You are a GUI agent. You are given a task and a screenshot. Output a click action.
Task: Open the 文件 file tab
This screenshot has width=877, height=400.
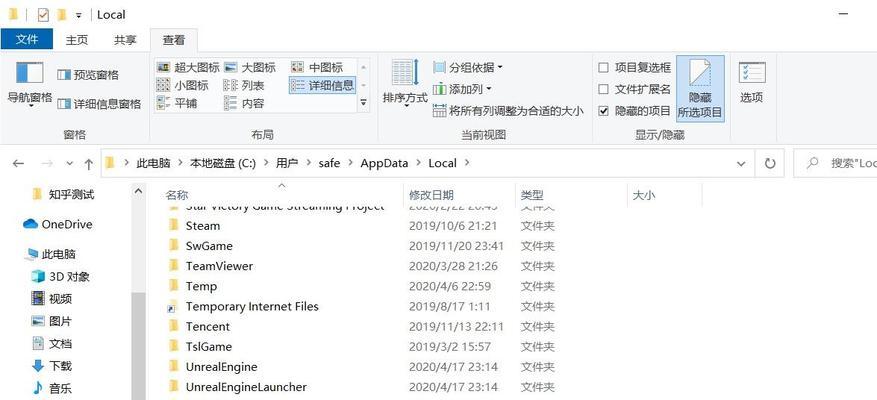(x=27, y=40)
